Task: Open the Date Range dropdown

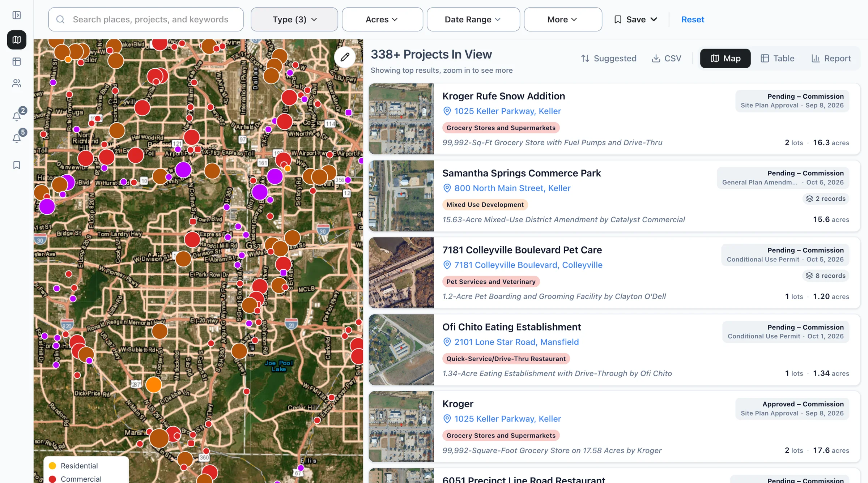Action: coord(473,20)
